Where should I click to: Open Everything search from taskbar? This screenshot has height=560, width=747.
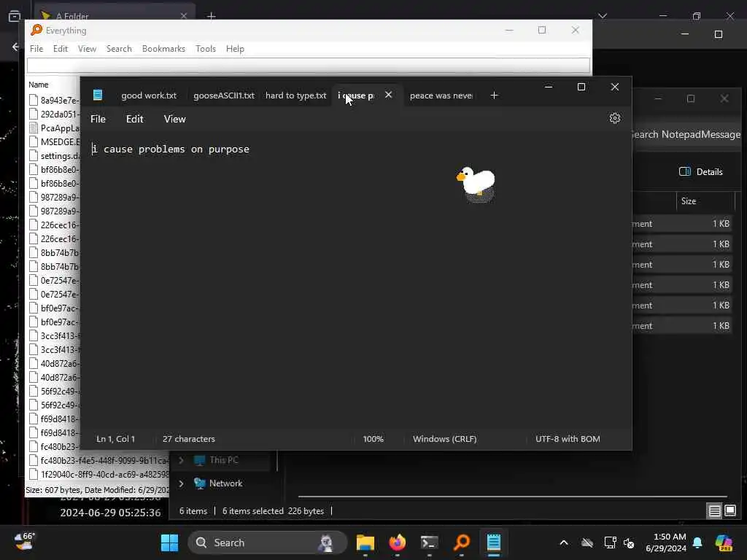tap(461, 542)
